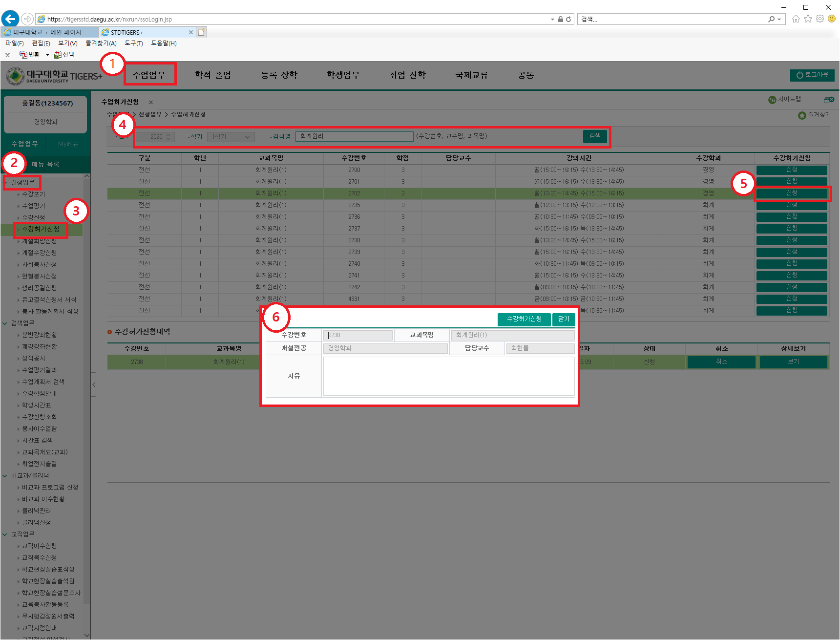The height and width of the screenshot is (640, 840).
Task: Click the 수강허가신청 submit button in popup
Action: pyautogui.click(x=524, y=319)
